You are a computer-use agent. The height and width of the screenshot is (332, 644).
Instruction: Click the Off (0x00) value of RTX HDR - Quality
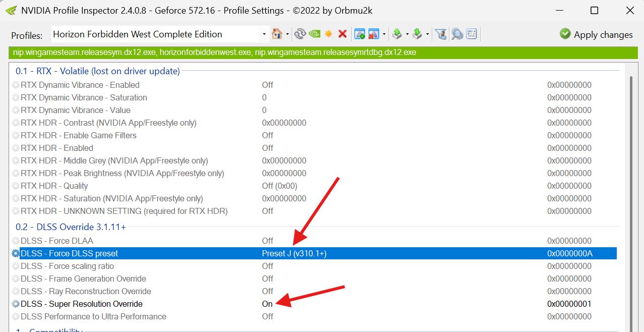point(280,186)
